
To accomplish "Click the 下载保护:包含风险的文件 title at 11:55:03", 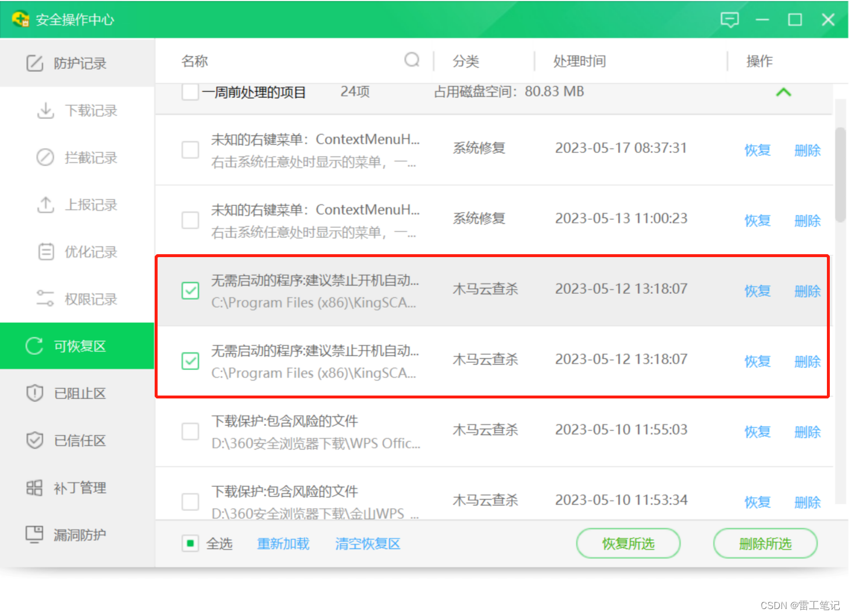I will (x=284, y=421).
